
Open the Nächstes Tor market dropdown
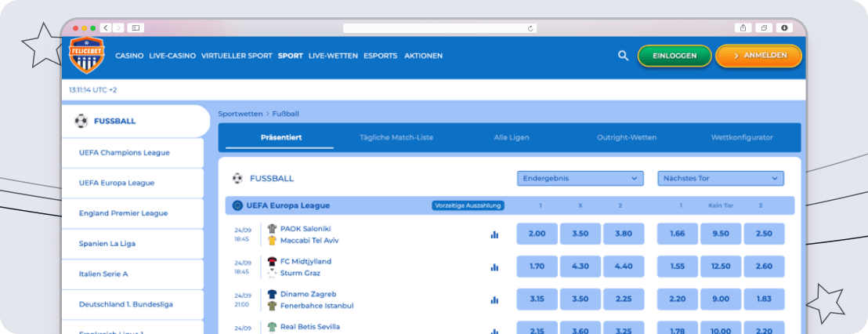[x=721, y=178]
